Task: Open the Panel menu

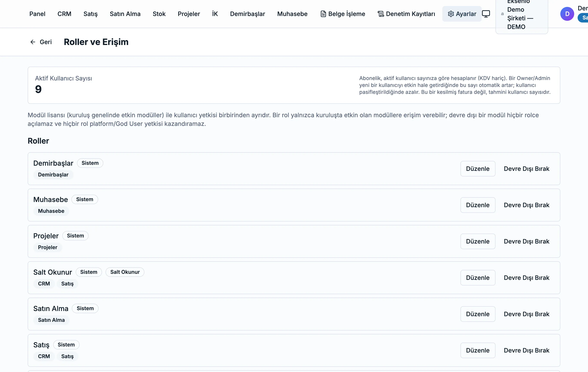Action: (37, 14)
